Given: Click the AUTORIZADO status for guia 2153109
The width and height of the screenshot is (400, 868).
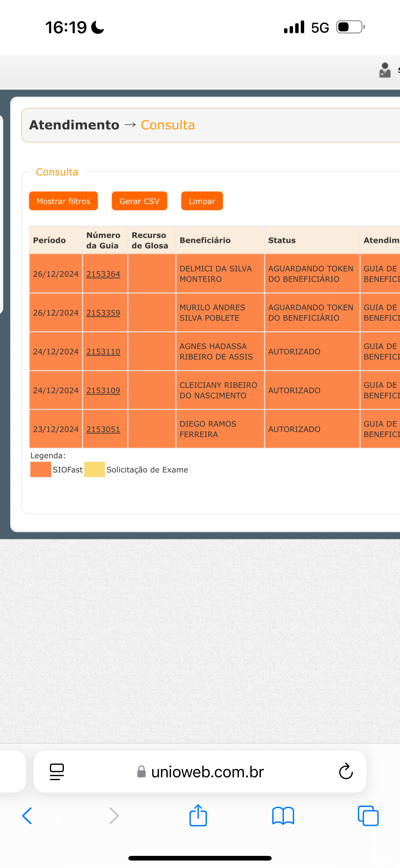Looking at the screenshot, I should [x=294, y=390].
